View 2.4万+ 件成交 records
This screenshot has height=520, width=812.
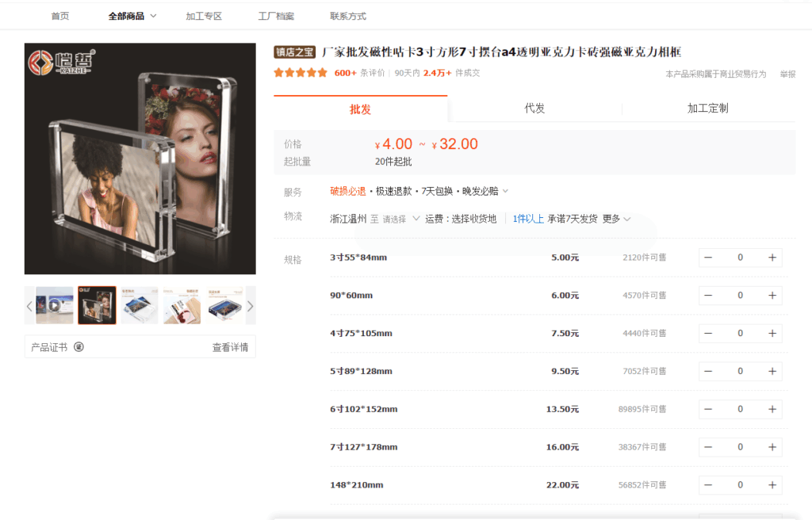[x=451, y=73]
